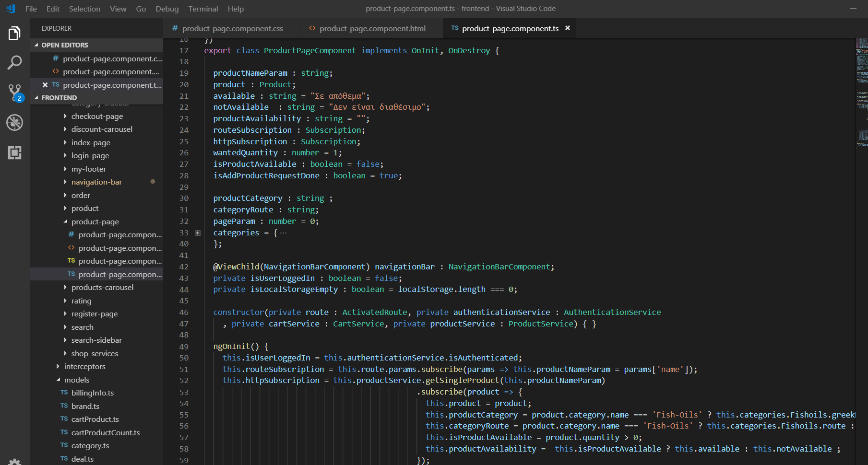Click the EXPLORER panel title
This screenshot has height=465, width=868.
click(57, 28)
